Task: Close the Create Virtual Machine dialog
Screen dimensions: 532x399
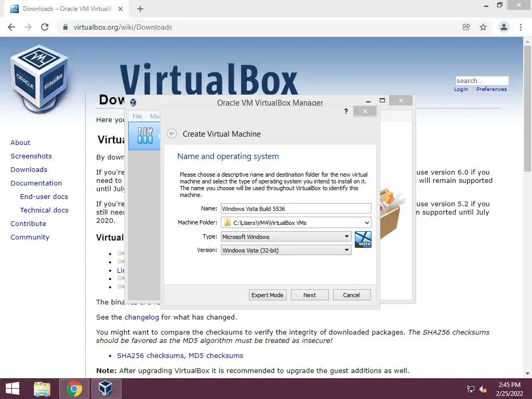Action: click(365, 111)
